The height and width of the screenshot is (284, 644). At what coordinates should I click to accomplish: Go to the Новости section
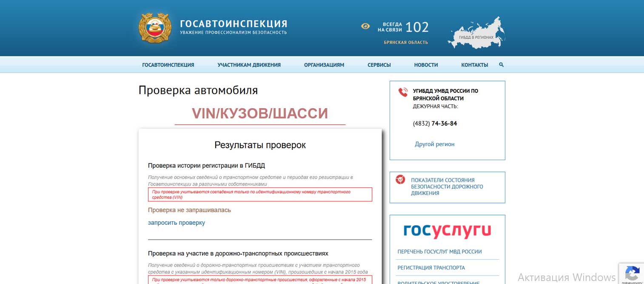tap(426, 65)
